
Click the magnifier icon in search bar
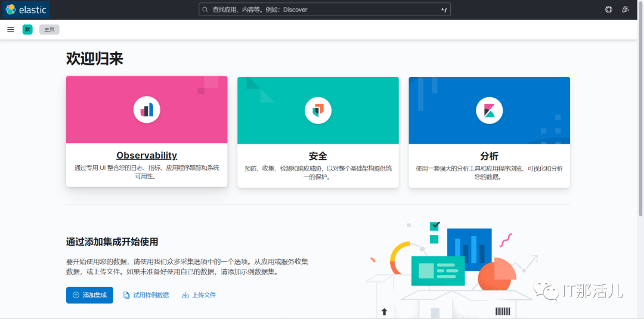205,10
